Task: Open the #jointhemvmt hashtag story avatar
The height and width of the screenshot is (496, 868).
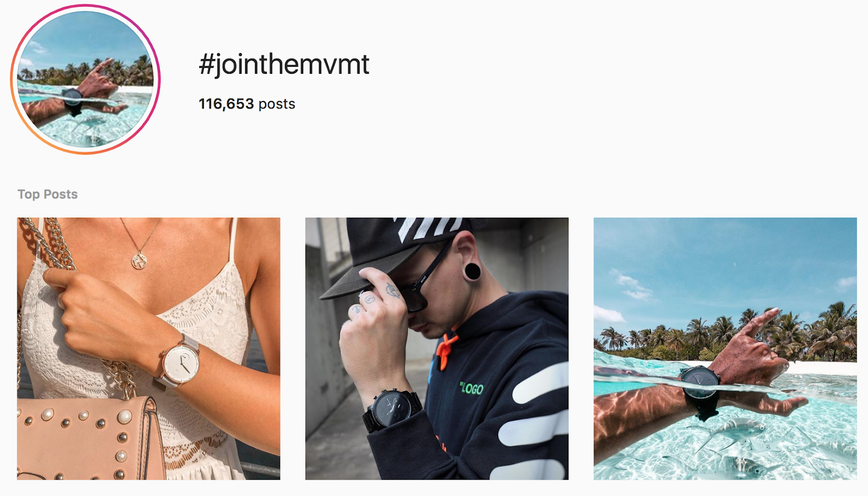Action: point(85,79)
